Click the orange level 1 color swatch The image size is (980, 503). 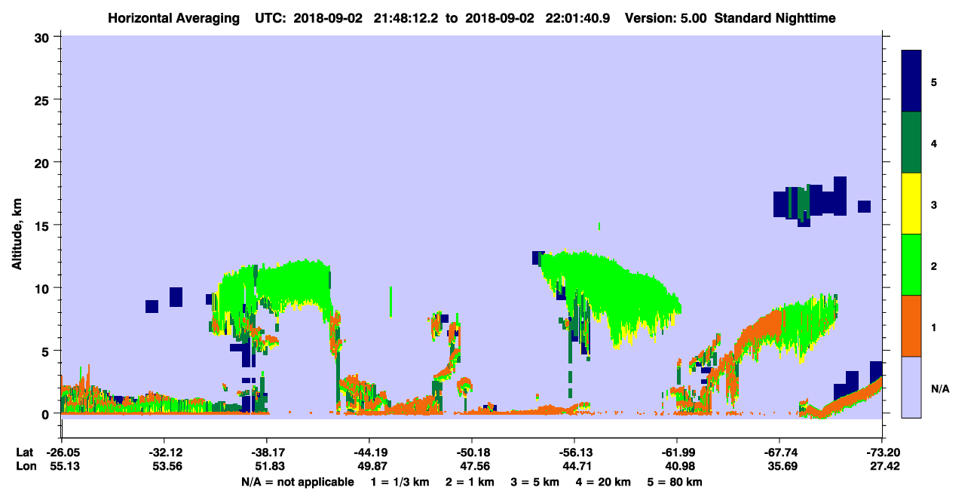pyautogui.click(x=911, y=326)
